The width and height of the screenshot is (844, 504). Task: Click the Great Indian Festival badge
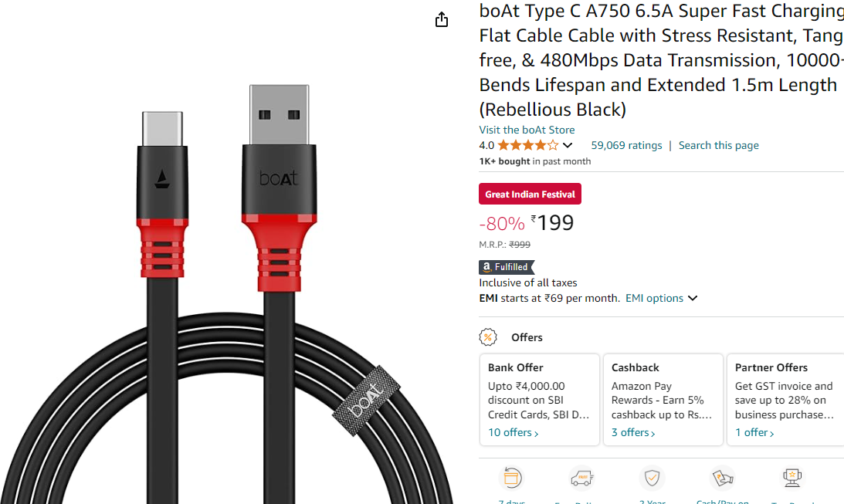point(530,194)
